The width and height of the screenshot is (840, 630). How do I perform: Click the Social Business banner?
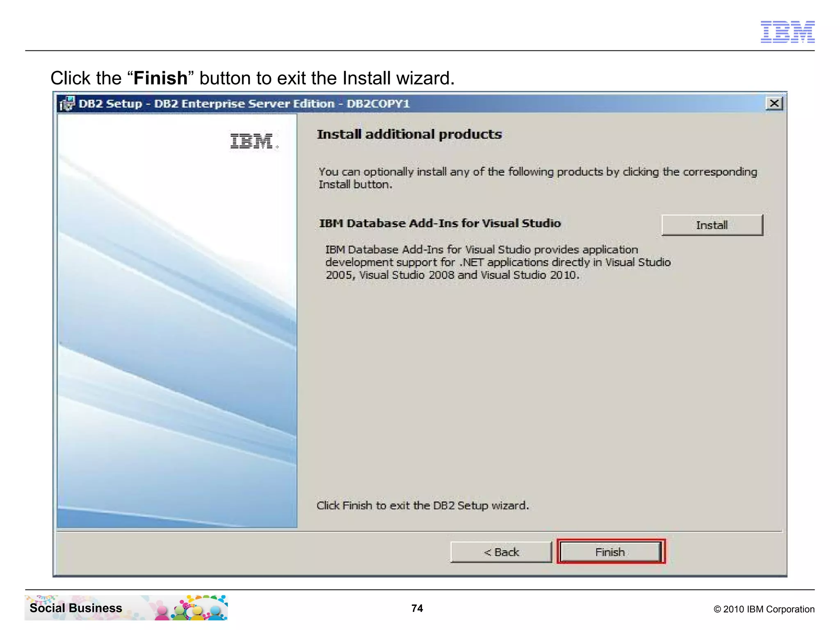tap(126, 607)
